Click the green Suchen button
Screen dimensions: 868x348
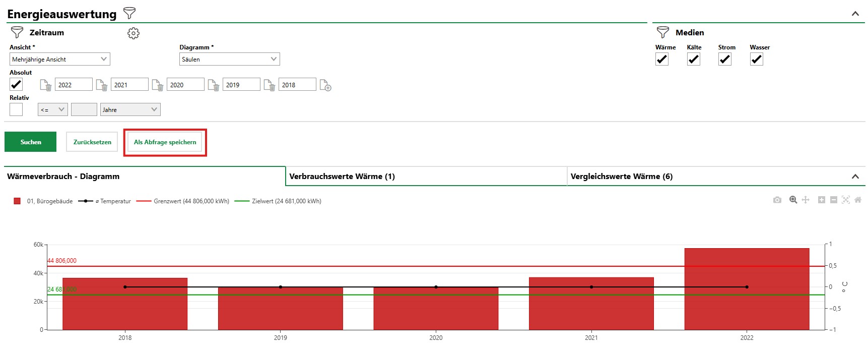click(31, 142)
